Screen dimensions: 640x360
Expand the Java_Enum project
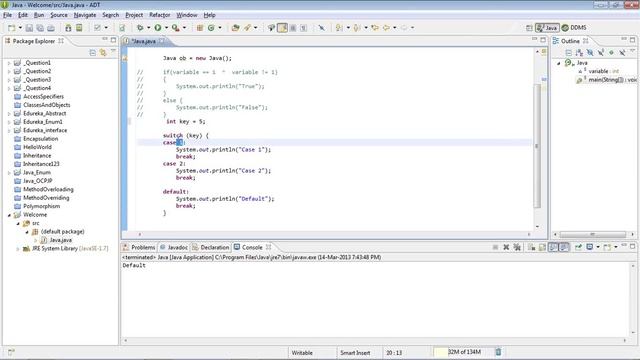[9, 173]
